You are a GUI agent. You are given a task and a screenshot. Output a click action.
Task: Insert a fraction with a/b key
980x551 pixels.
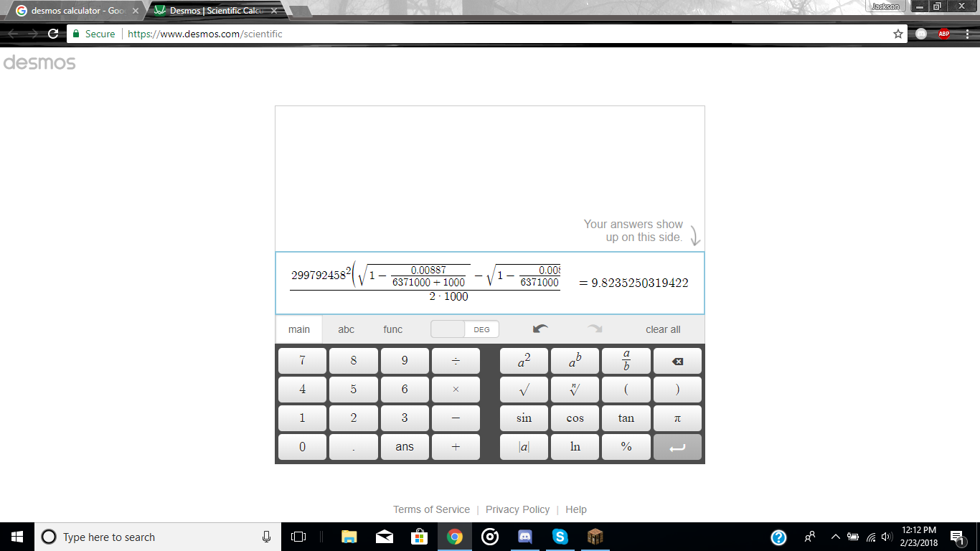click(x=626, y=361)
